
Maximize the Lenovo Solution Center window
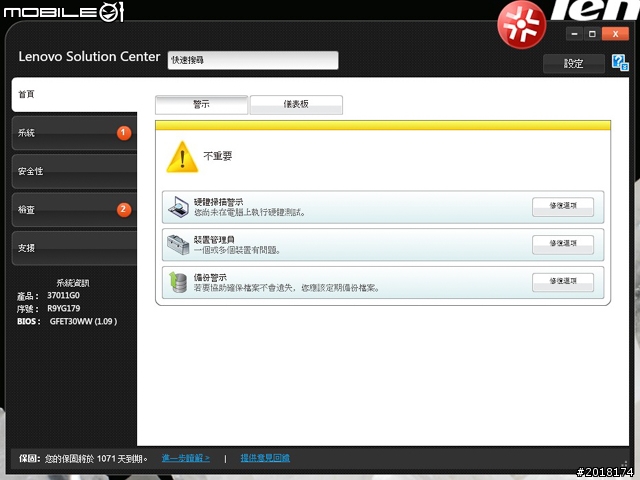point(592,34)
